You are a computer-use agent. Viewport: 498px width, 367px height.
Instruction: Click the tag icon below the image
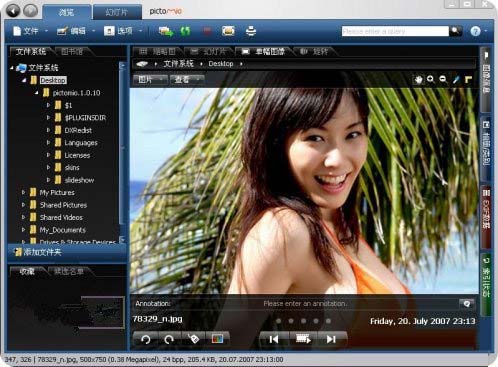193,339
